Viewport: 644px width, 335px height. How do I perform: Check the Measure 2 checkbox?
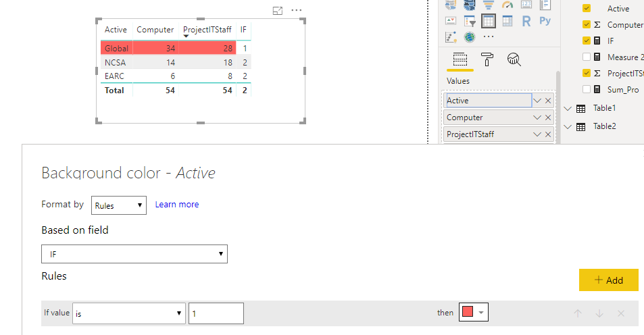tap(587, 57)
